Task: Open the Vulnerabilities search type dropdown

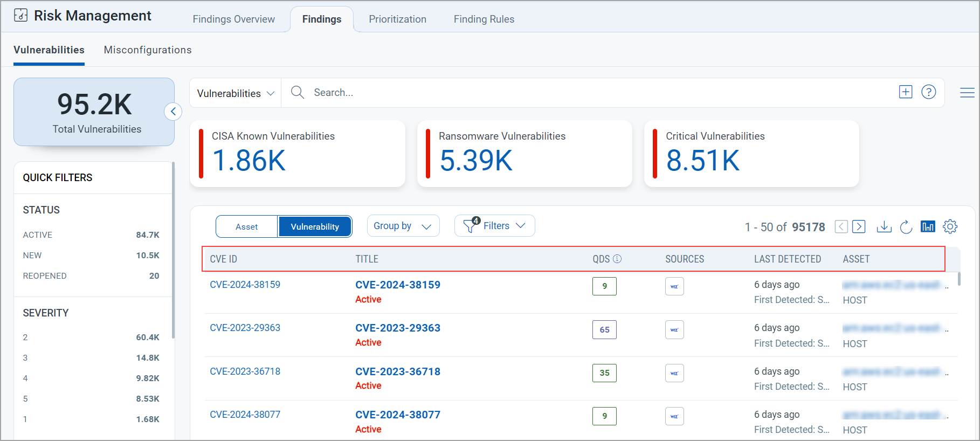Action: (236, 93)
